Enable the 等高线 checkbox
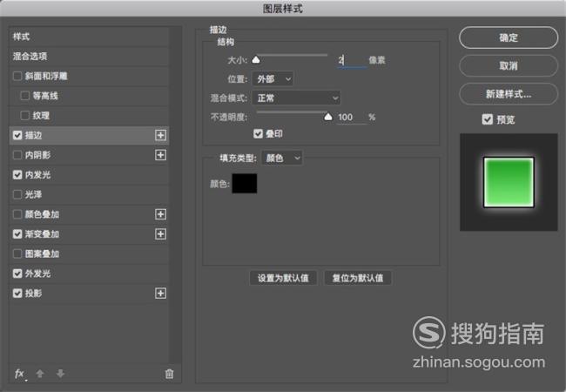 point(25,96)
